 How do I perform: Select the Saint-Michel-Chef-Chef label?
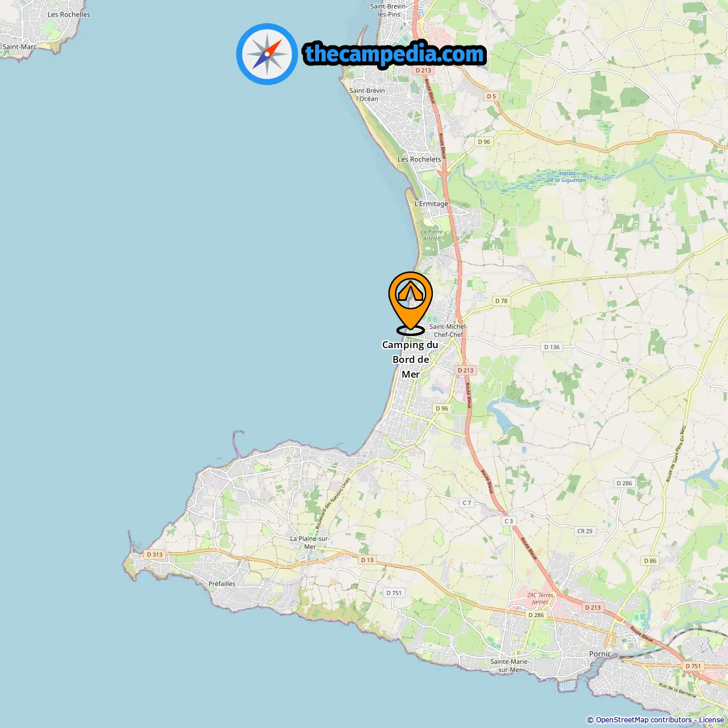pyautogui.click(x=448, y=330)
